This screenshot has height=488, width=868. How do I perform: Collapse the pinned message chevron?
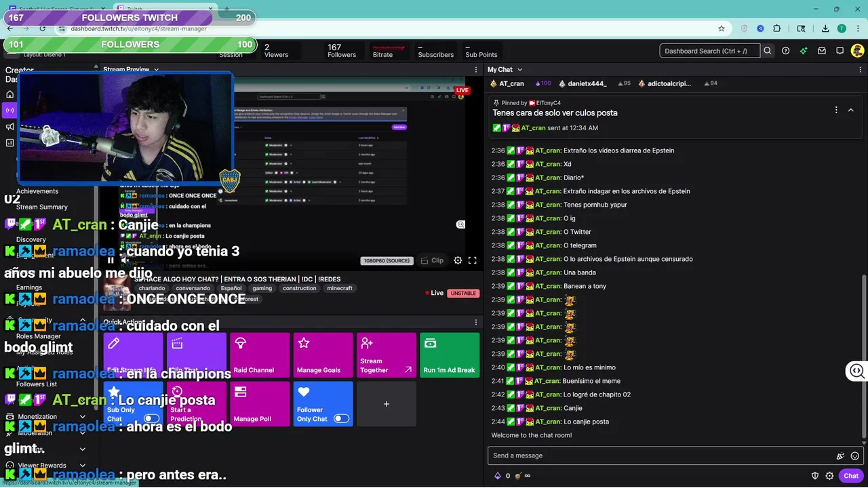850,110
